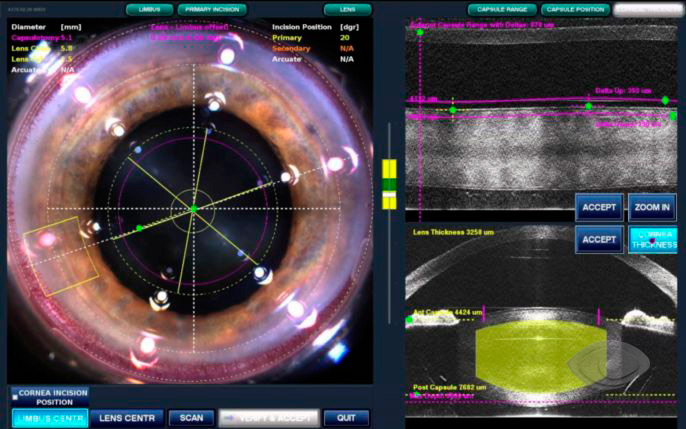Open the LENS tab button

[347, 10]
